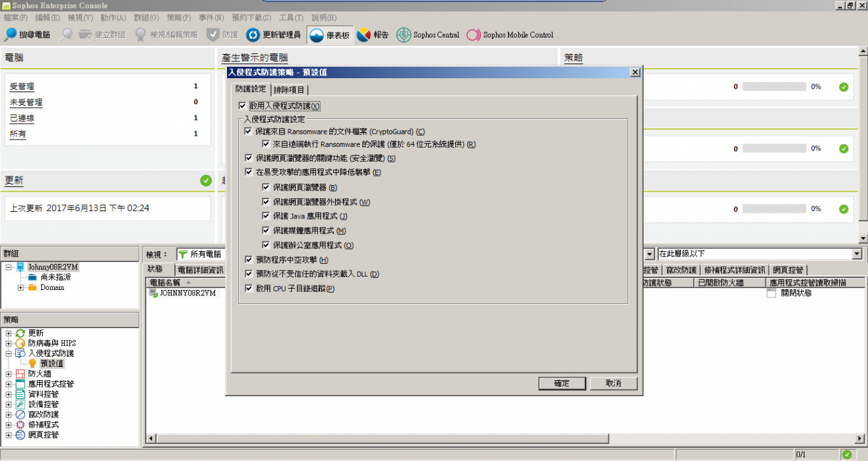The height and width of the screenshot is (461, 868).
Task: Switch to the 電腦詳細資訊 tab
Action: (200, 270)
